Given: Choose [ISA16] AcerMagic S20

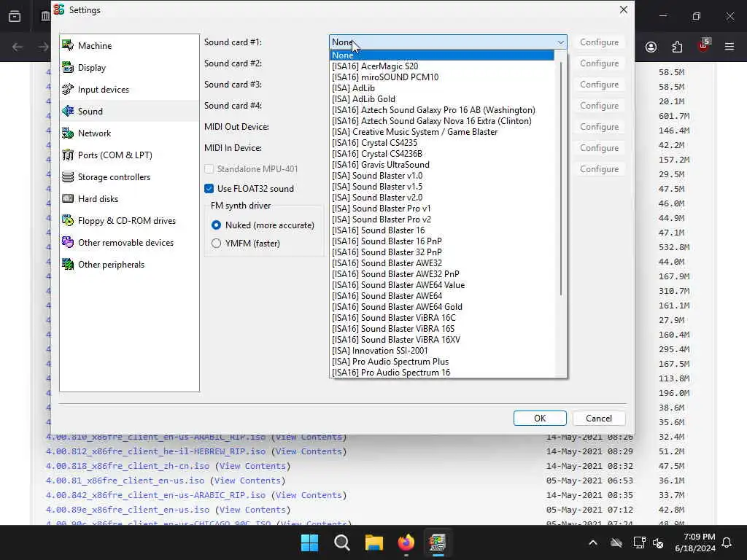Looking at the screenshot, I should click(442, 66).
